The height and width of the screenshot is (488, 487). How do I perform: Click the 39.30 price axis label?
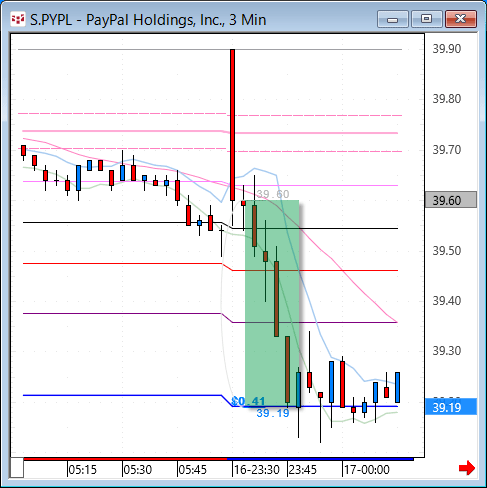(447, 351)
